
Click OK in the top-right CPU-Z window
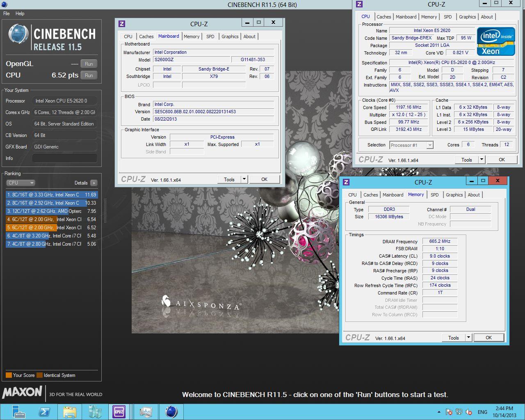(502, 160)
